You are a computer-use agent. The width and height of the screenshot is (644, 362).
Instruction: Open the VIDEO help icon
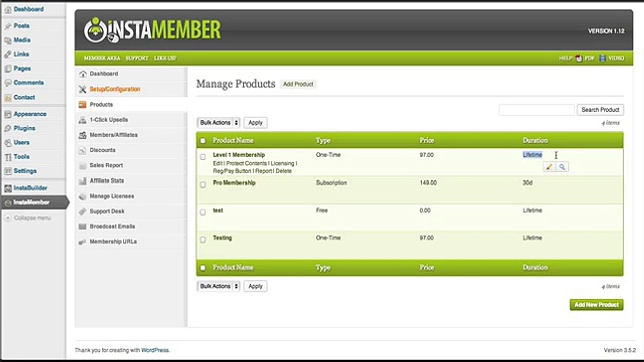tap(603, 58)
